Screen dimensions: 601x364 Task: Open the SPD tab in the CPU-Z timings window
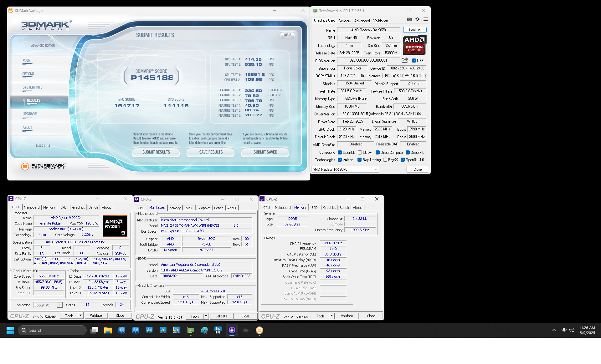(x=315, y=208)
